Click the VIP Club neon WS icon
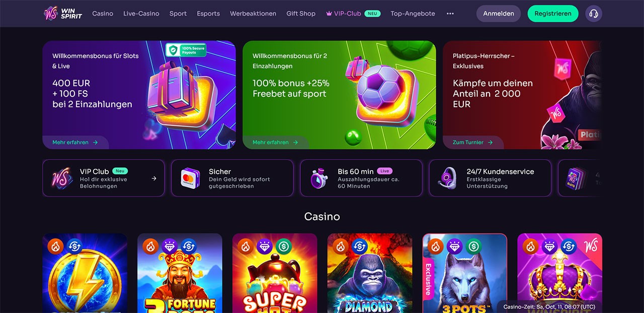 click(62, 178)
